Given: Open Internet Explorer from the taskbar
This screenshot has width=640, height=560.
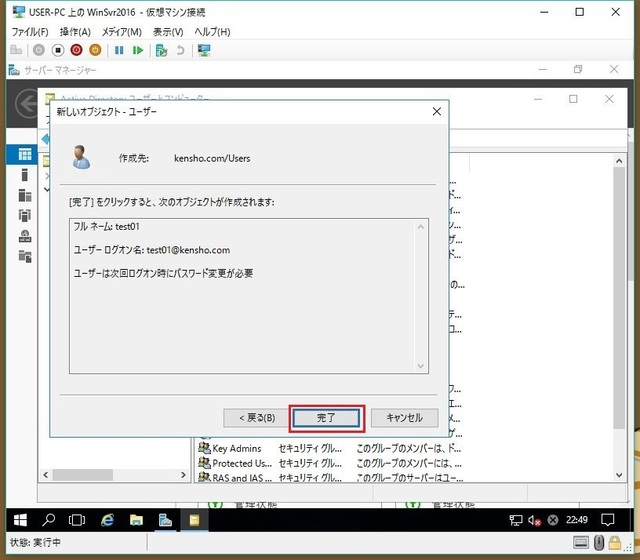Looking at the screenshot, I should tap(107, 520).
